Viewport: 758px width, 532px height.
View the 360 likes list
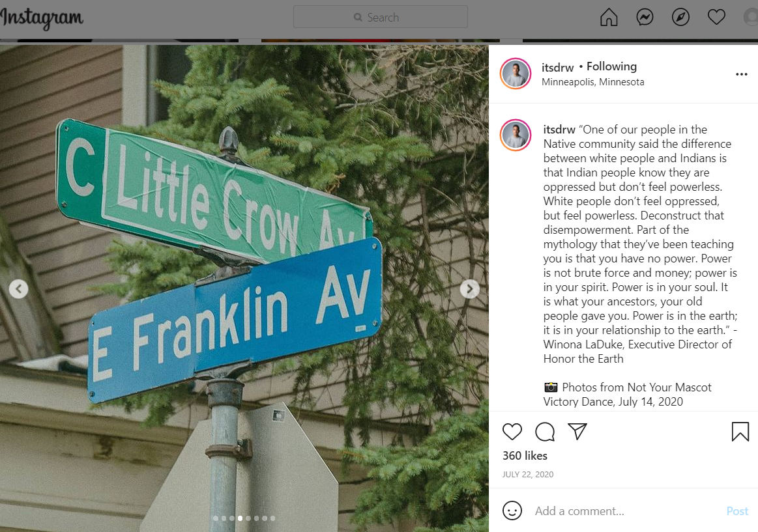(525, 456)
